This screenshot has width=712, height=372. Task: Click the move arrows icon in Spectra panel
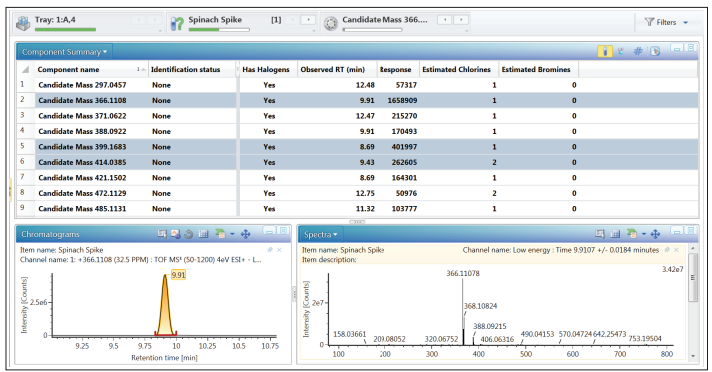click(x=655, y=234)
